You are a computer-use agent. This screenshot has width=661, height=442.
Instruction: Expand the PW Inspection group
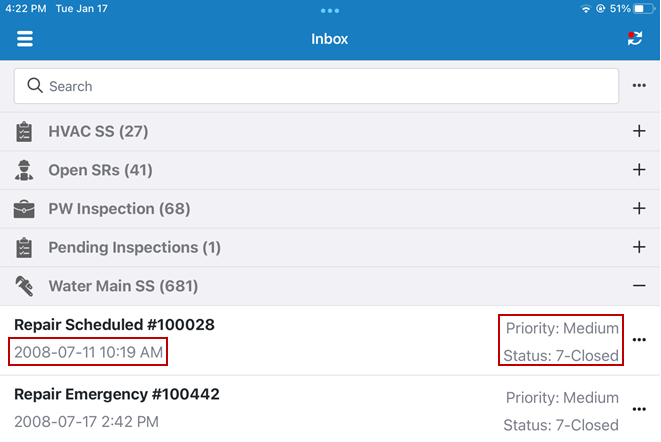[639, 209]
